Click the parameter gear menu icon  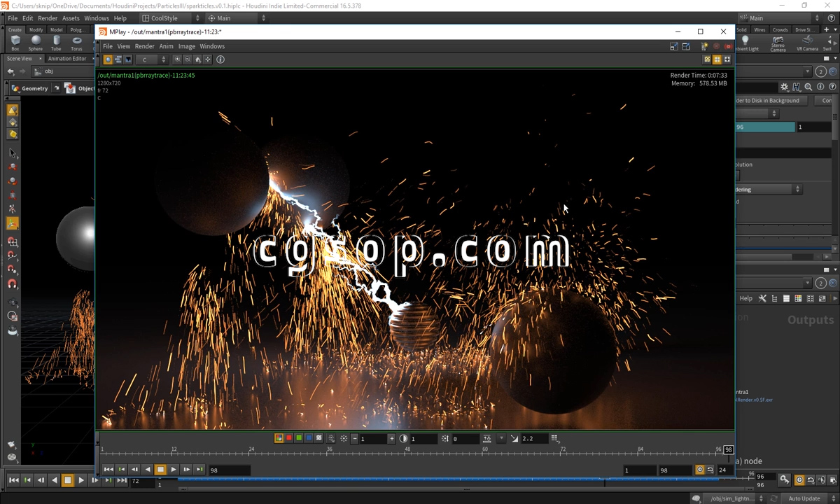[785, 87]
